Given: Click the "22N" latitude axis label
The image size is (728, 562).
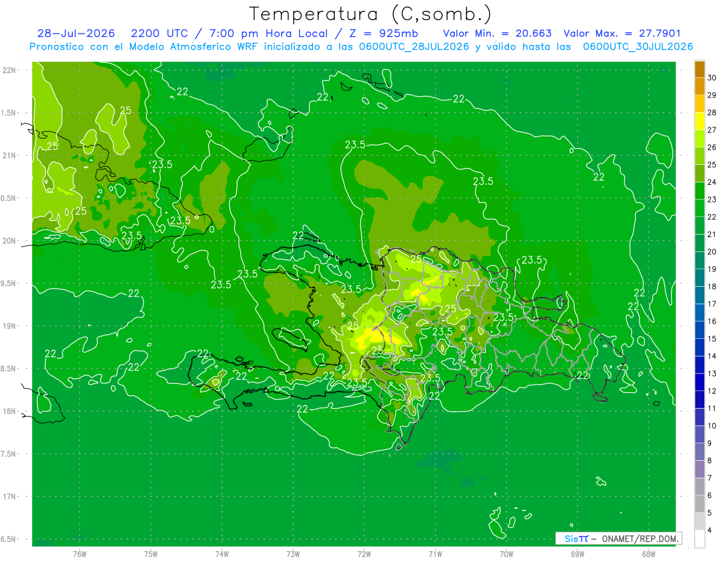Looking at the screenshot, I should [x=9, y=70].
